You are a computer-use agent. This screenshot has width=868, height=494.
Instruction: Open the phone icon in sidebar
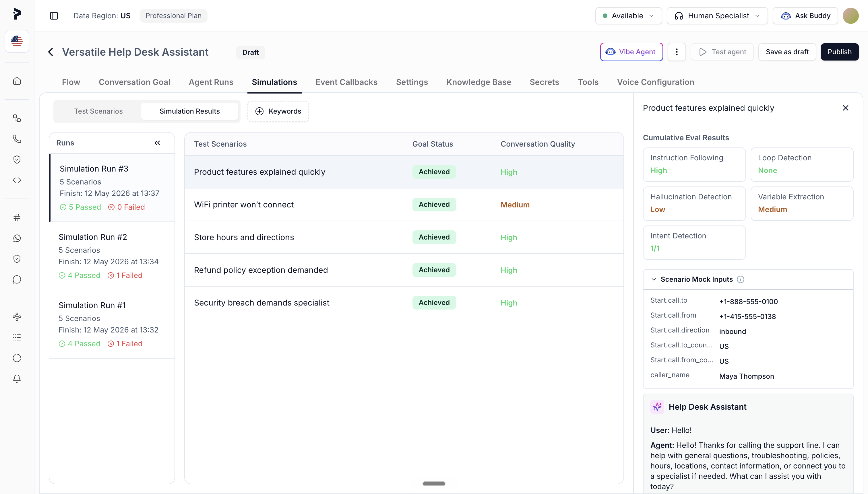[17, 139]
